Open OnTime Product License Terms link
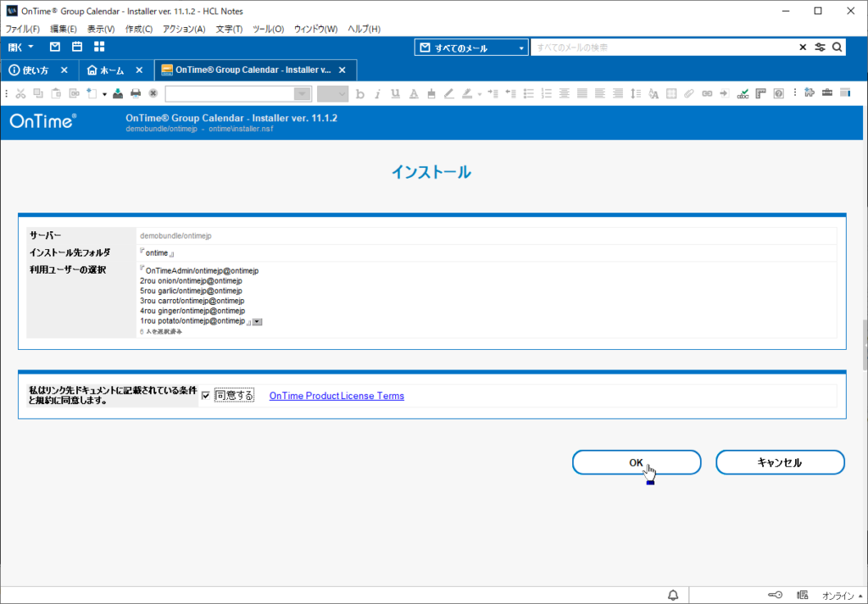The width and height of the screenshot is (868, 604). (337, 396)
